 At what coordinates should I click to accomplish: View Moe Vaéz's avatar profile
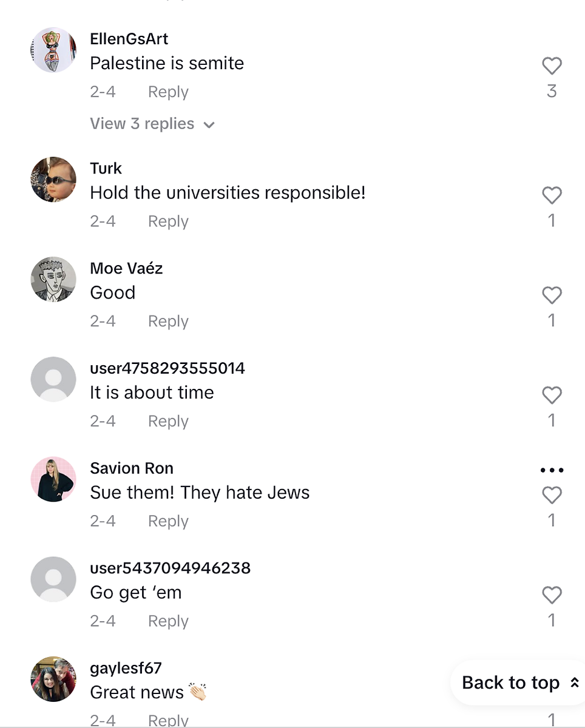click(x=53, y=279)
